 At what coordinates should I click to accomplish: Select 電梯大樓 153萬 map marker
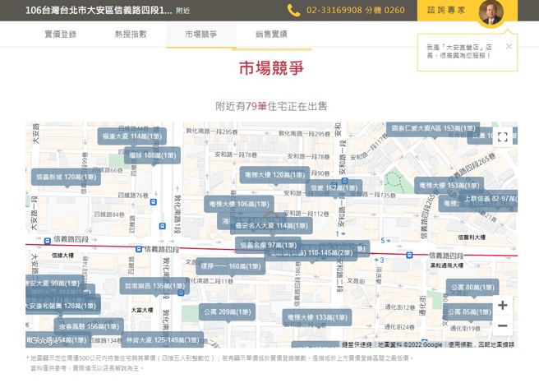pos(449,186)
